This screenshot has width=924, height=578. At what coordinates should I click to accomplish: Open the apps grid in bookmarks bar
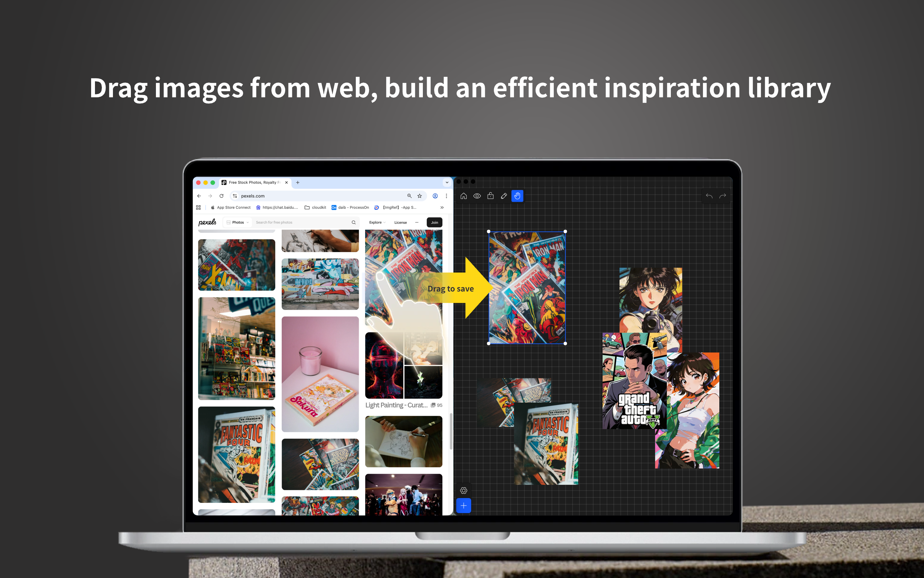198,207
